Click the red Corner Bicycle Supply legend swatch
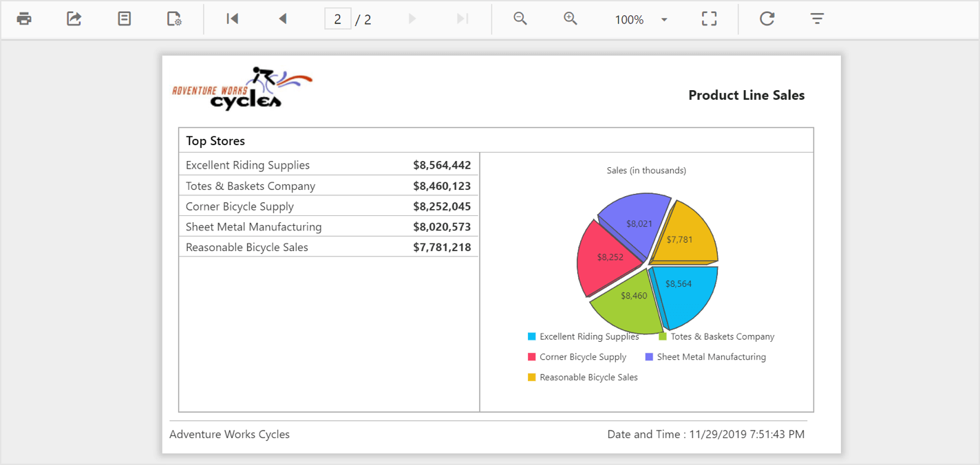 (531, 357)
